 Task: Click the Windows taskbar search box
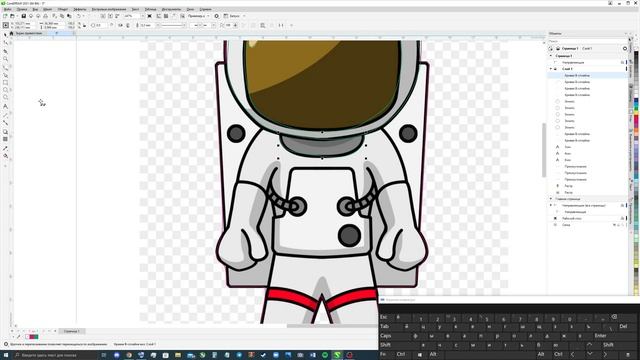point(55,355)
